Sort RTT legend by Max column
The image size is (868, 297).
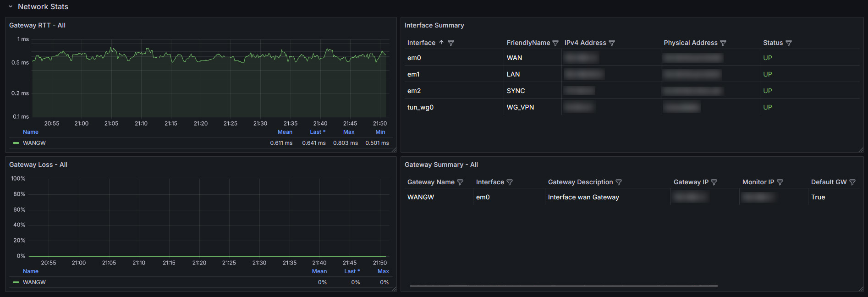pyautogui.click(x=349, y=132)
